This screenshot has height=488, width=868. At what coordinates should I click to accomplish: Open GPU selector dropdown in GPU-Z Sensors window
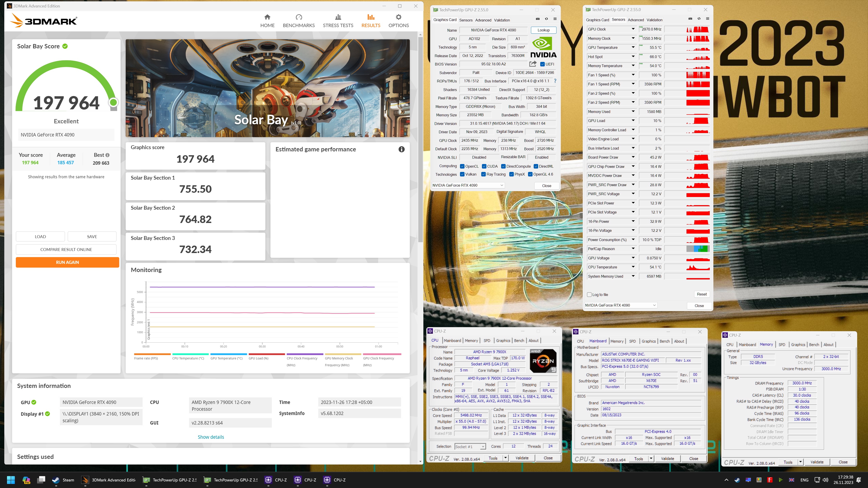(x=621, y=305)
